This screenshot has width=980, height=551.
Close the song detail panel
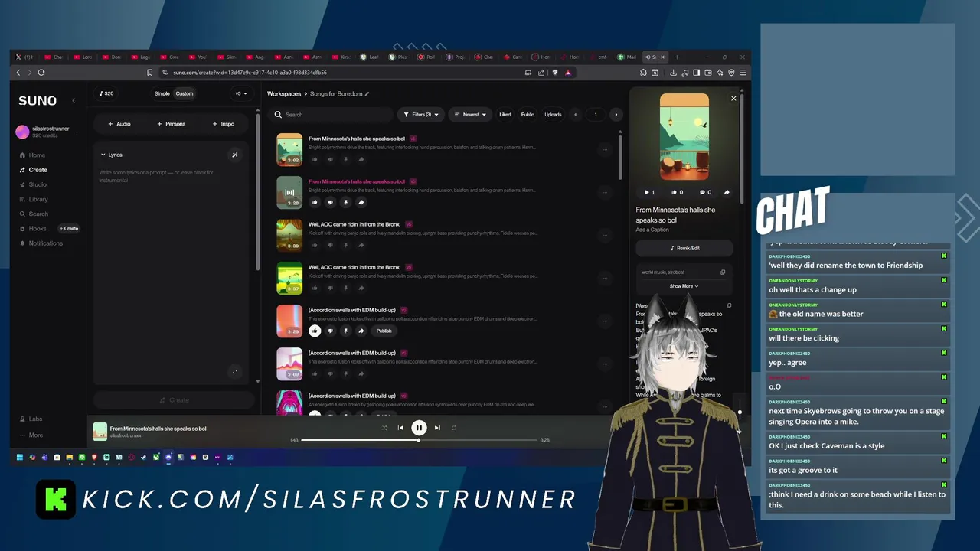pyautogui.click(x=733, y=98)
